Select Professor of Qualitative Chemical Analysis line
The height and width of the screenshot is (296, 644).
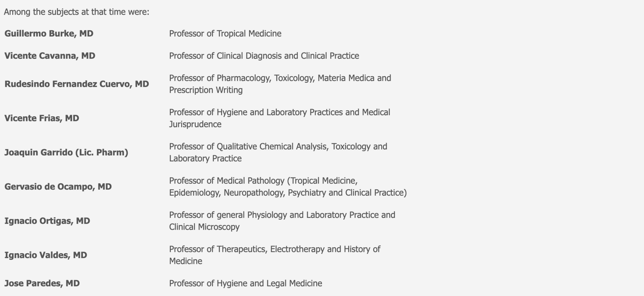pos(278,147)
